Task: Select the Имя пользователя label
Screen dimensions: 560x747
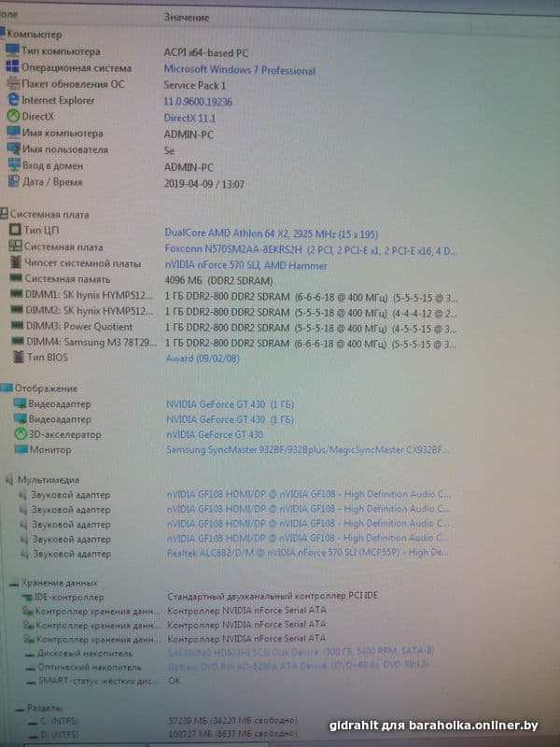Action: click(65, 149)
